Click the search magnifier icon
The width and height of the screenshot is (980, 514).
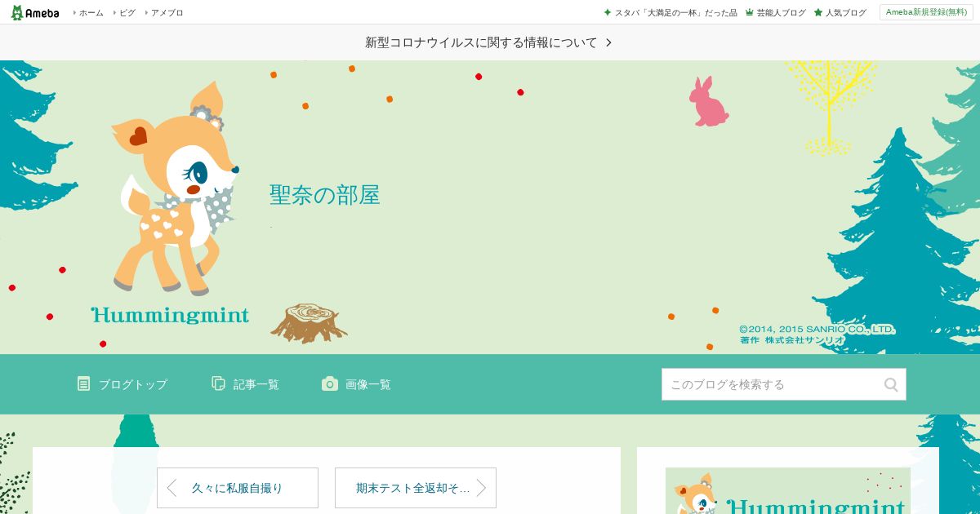point(891,384)
